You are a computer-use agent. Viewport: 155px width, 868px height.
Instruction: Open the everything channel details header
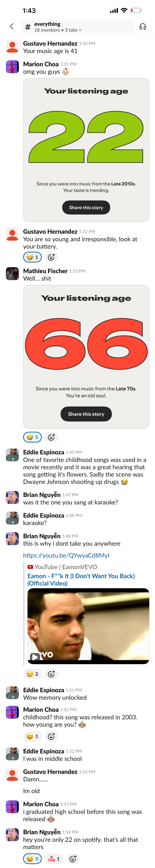[x=47, y=24]
